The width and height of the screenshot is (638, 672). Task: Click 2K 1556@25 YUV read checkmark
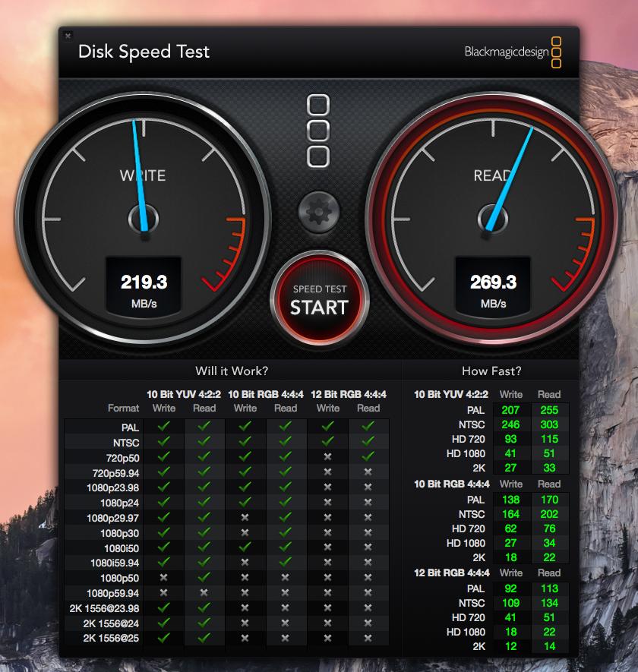(x=204, y=638)
